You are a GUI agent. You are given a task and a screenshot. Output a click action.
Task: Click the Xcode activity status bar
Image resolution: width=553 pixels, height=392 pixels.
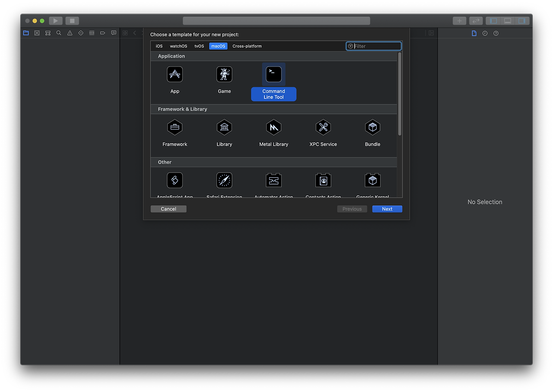click(x=276, y=21)
